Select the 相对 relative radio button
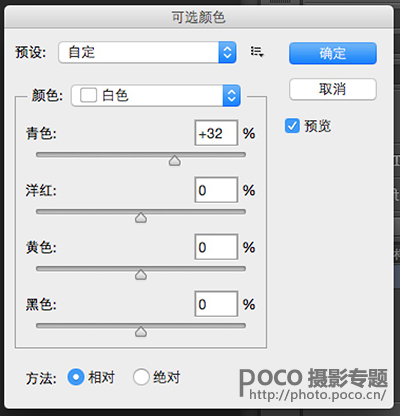Image resolution: width=400 pixels, height=416 pixels. pyautogui.click(x=76, y=377)
